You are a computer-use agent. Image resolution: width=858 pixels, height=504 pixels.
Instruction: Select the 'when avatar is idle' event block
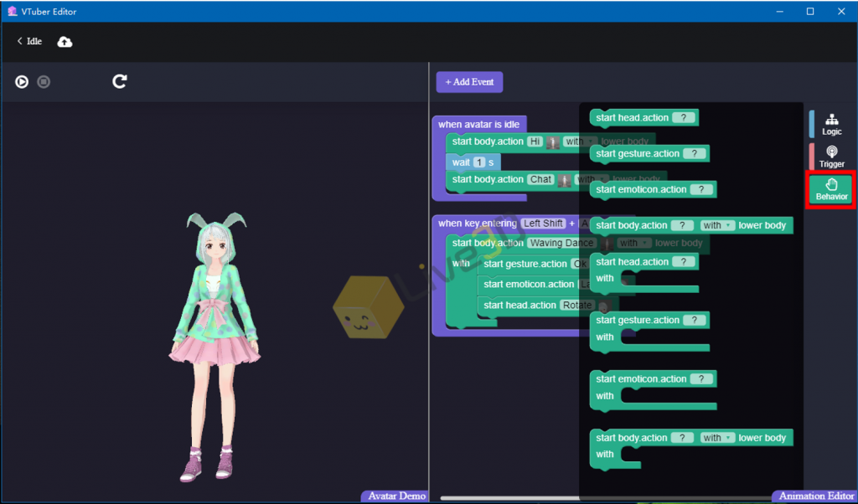[478, 124]
